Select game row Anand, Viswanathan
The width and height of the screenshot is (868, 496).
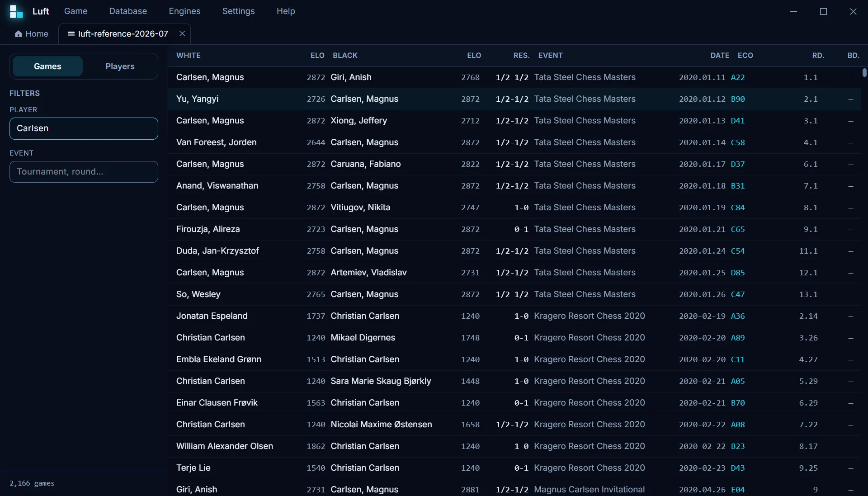click(514, 186)
